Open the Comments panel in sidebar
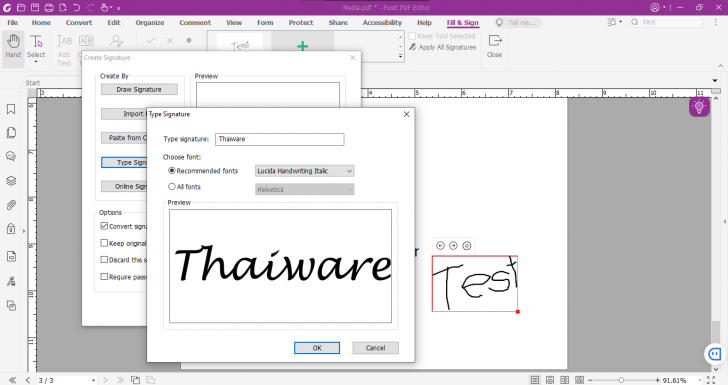 [x=11, y=157]
